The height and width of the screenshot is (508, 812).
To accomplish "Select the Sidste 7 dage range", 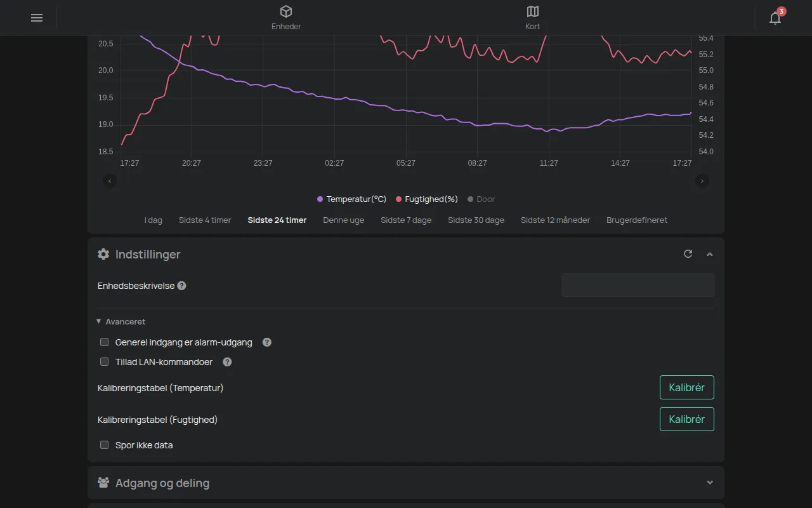I will tap(406, 220).
